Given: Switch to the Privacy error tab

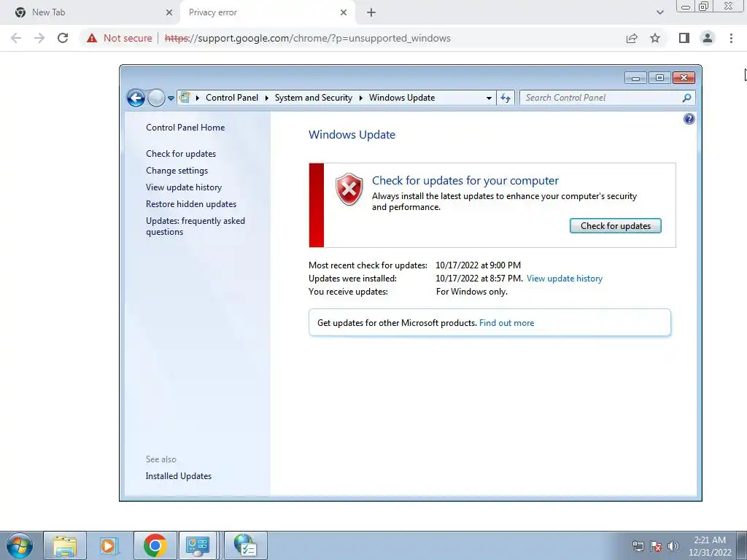Looking at the screenshot, I should [267, 12].
